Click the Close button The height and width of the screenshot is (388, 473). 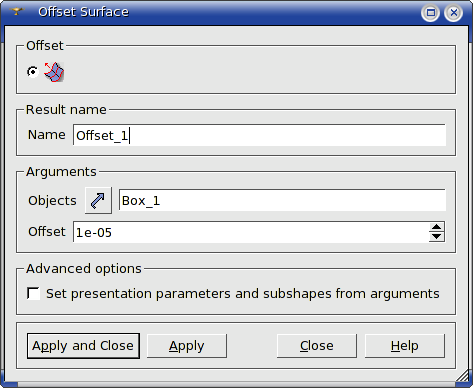(317, 346)
